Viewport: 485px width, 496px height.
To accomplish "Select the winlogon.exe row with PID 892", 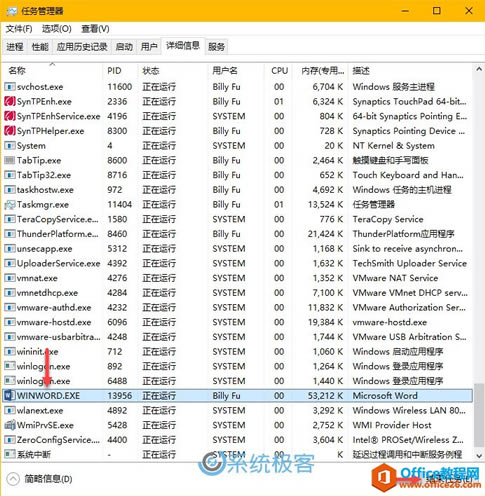I will pyautogui.click(x=237, y=366).
